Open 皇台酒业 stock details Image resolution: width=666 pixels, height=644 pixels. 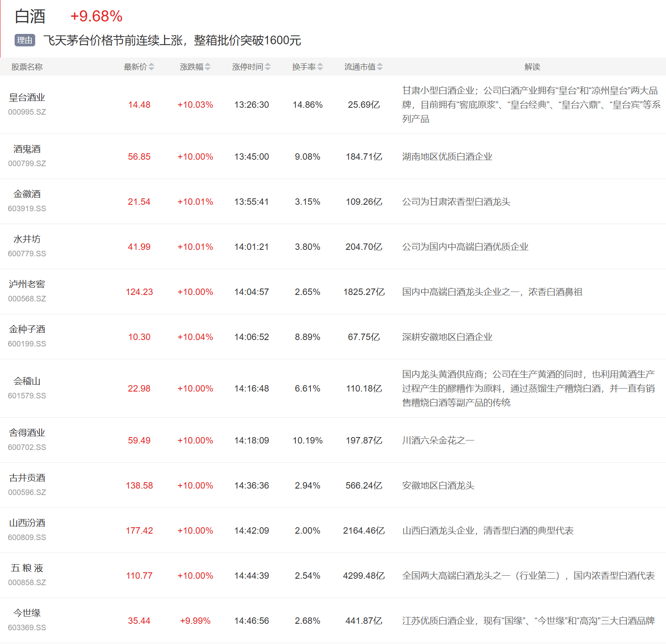pyautogui.click(x=27, y=98)
